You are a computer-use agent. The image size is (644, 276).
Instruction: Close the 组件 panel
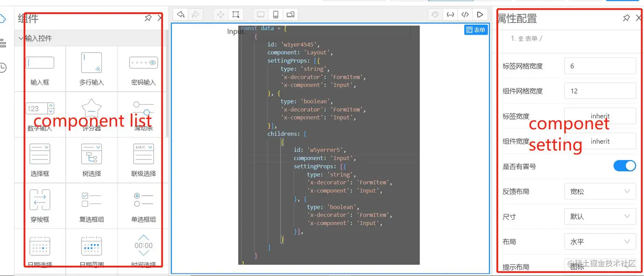(x=160, y=18)
